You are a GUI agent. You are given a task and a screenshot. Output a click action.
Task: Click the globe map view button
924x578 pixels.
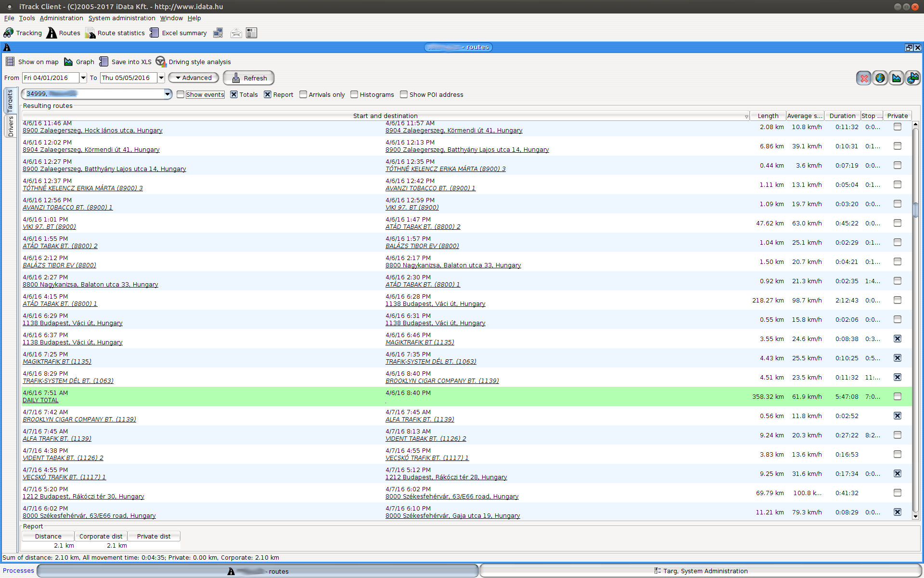click(880, 78)
